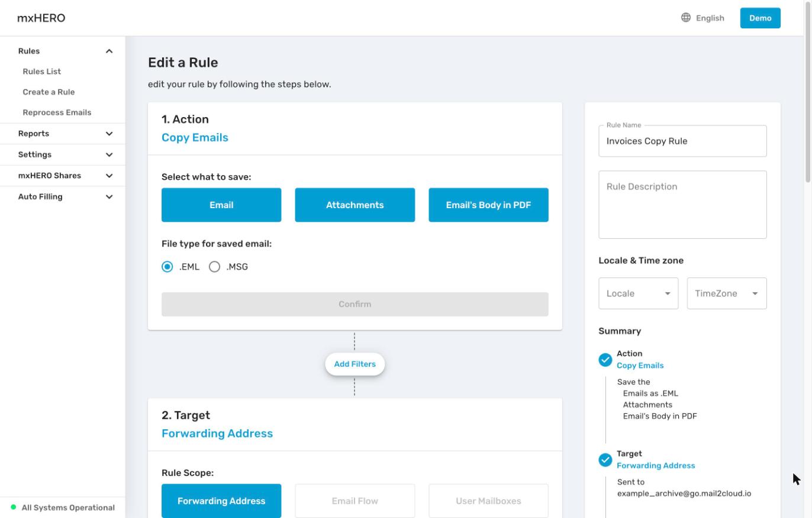Open the Locale dropdown

(x=639, y=293)
